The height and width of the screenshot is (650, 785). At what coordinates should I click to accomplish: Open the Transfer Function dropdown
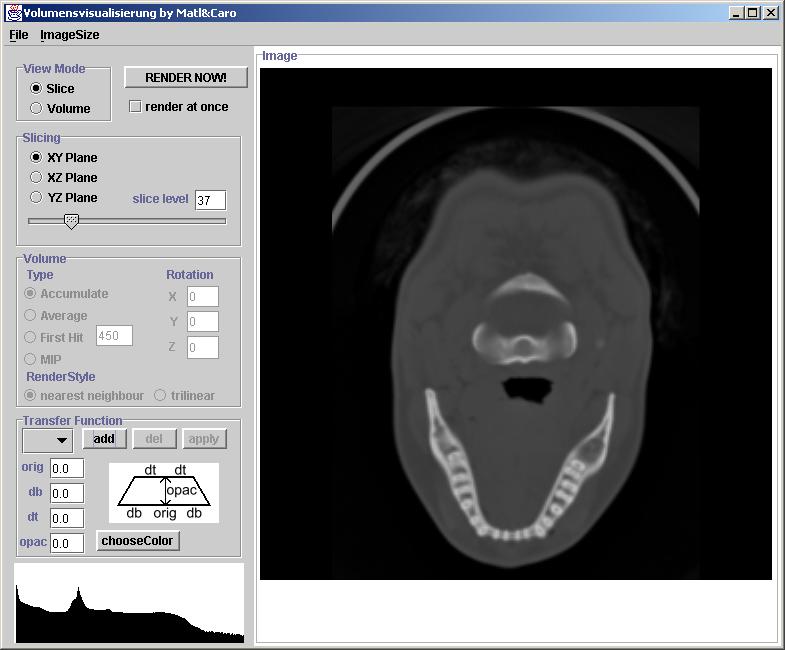pos(47,440)
